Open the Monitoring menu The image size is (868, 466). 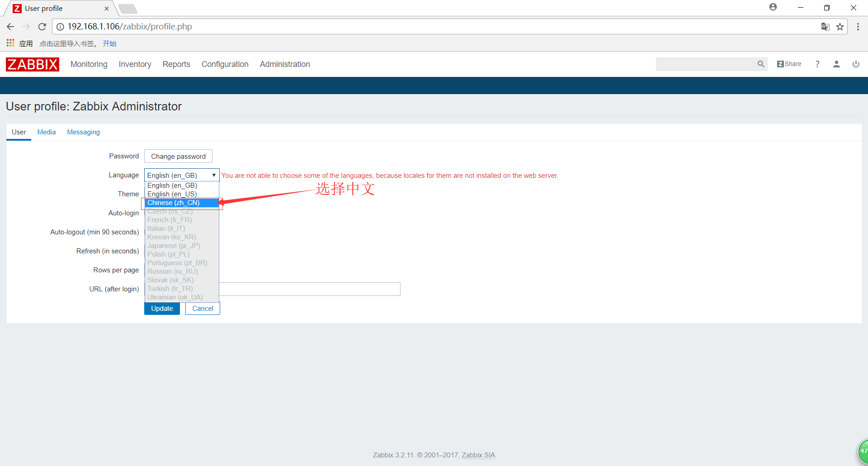point(89,64)
